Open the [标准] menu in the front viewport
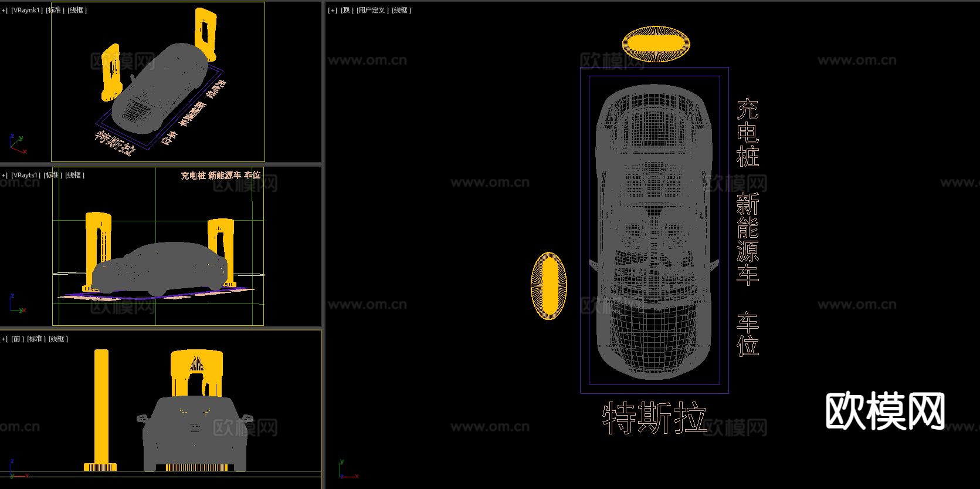The width and height of the screenshot is (980, 489). 36,339
